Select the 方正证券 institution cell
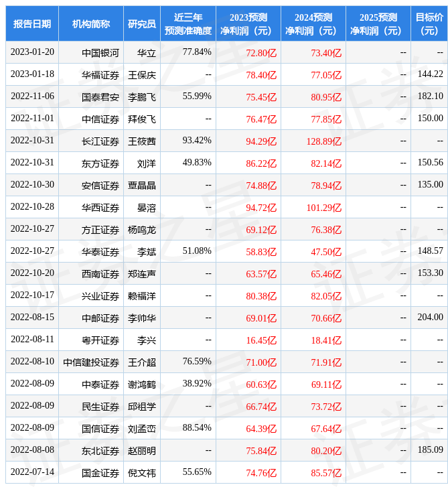 (x=91, y=229)
